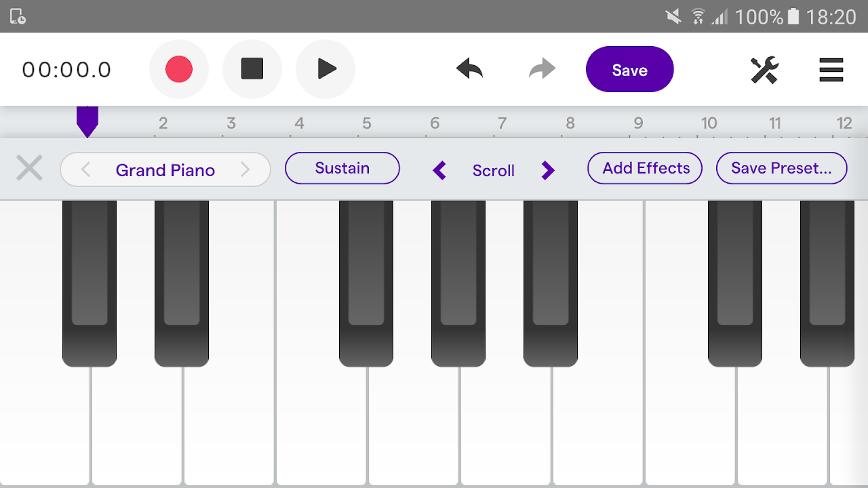Viewport: 868px width, 488px height.
Task: Jump to measure 2 on the ruler
Action: [x=163, y=123]
